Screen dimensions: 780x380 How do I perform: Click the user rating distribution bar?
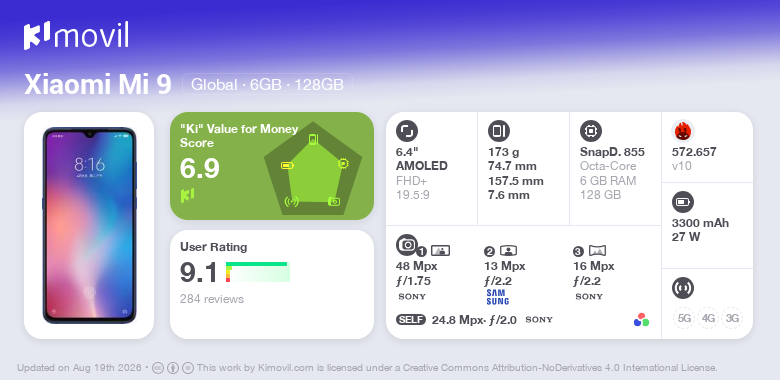(258, 272)
